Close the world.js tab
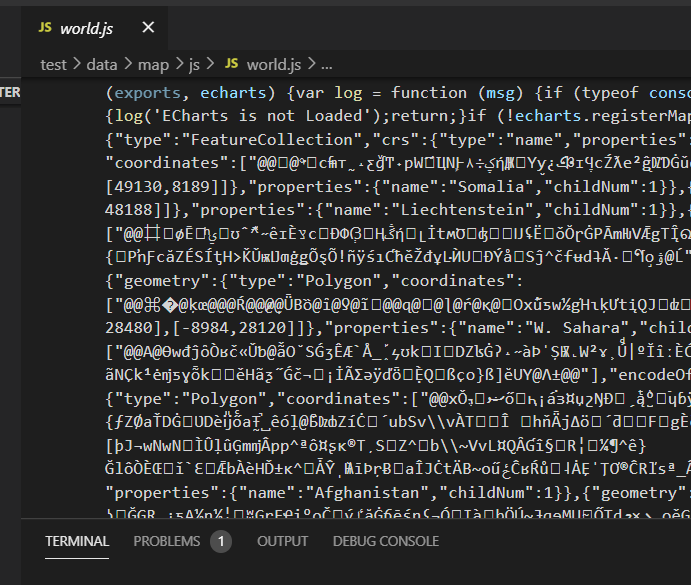This screenshot has height=585, width=691. pyautogui.click(x=149, y=27)
